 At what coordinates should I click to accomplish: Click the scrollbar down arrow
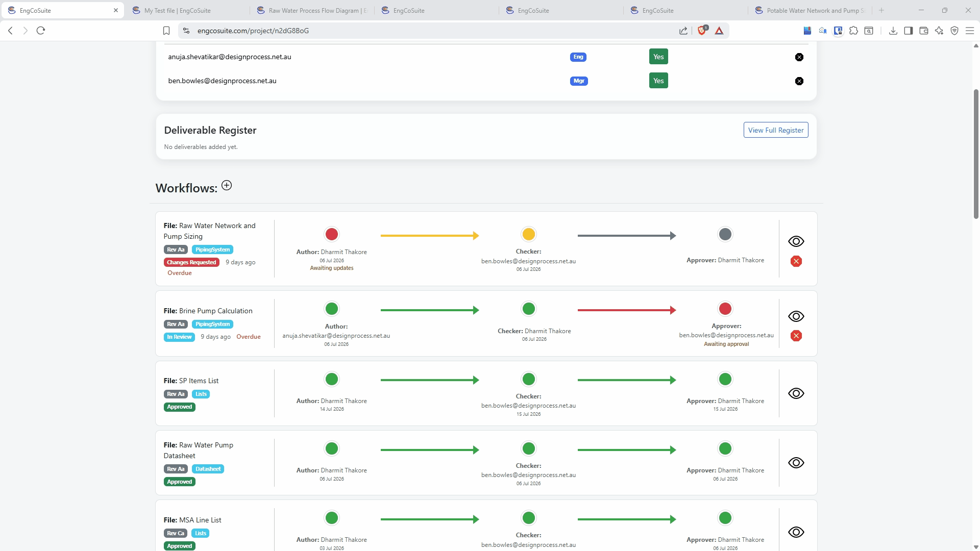(x=976, y=547)
